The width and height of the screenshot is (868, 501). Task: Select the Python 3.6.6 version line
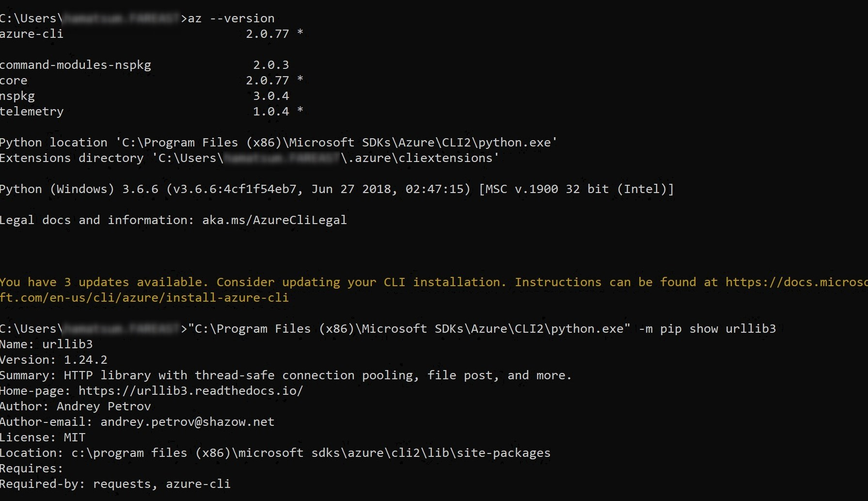pyautogui.click(x=337, y=189)
